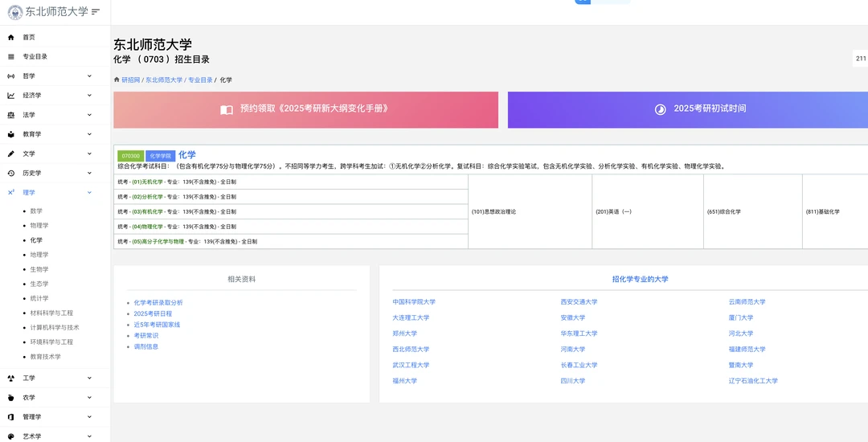The image size is (868, 442).
Task: Click the university crest logo in header
Action: 15,12
